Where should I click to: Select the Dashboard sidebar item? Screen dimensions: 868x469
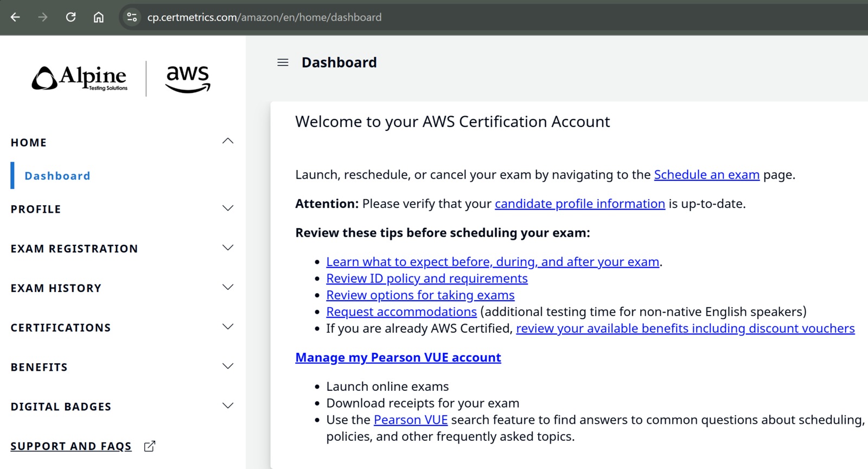pyautogui.click(x=58, y=176)
